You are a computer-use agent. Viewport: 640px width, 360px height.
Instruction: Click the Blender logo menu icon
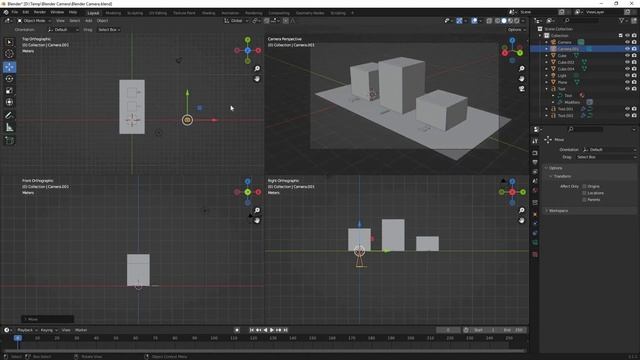pyautogui.click(x=6, y=12)
